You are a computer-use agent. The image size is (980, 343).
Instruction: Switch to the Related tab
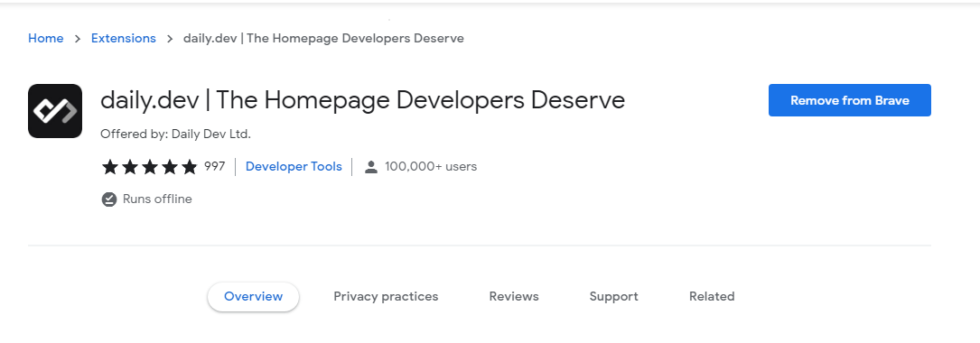712,297
